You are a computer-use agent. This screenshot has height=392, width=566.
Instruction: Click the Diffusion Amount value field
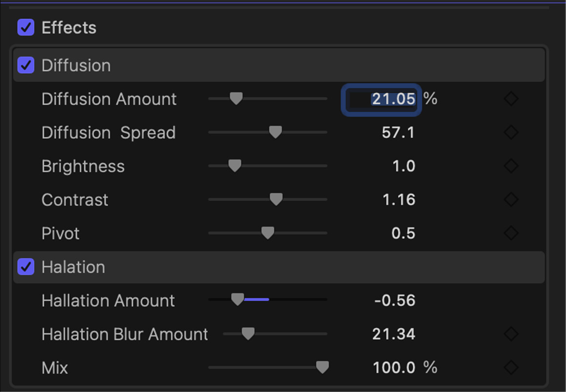tap(382, 99)
